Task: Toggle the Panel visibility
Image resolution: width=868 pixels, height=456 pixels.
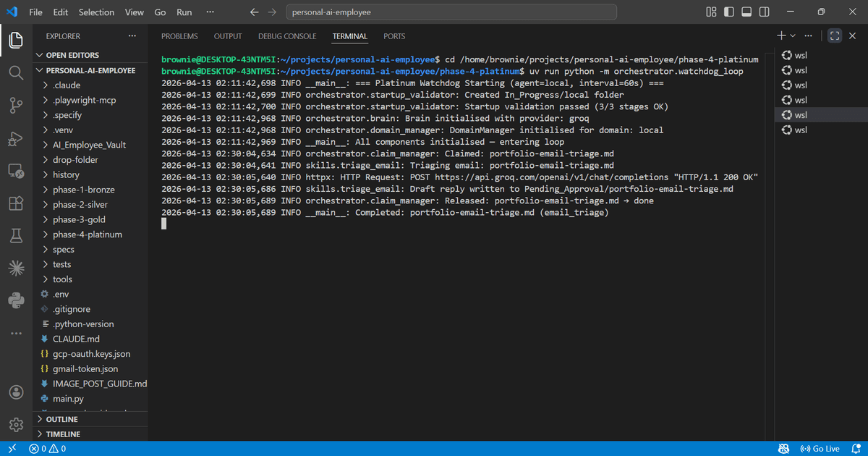Action: pyautogui.click(x=746, y=12)
